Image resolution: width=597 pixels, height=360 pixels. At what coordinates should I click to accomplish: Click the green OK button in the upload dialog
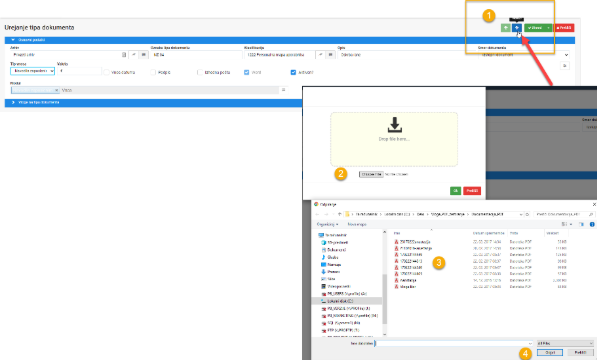pyautogui.click(x=455, y=191)
